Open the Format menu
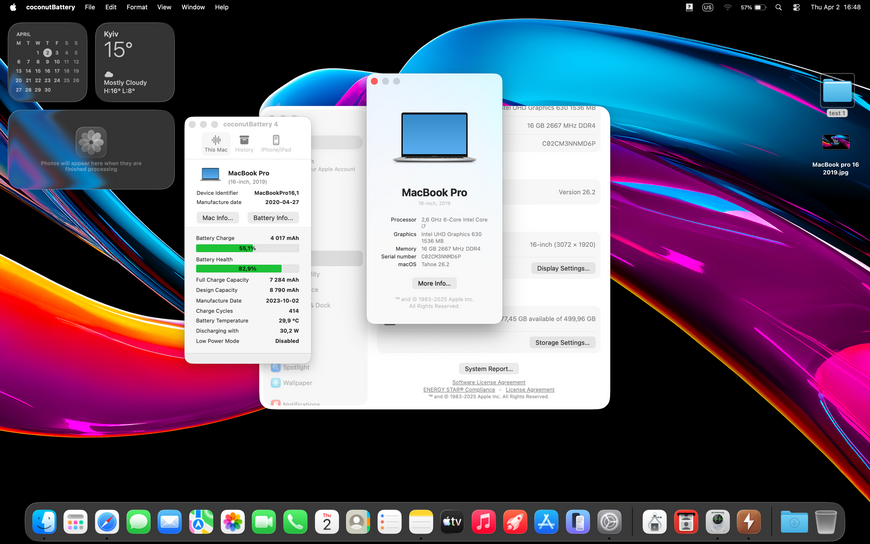 click(136, 7)
